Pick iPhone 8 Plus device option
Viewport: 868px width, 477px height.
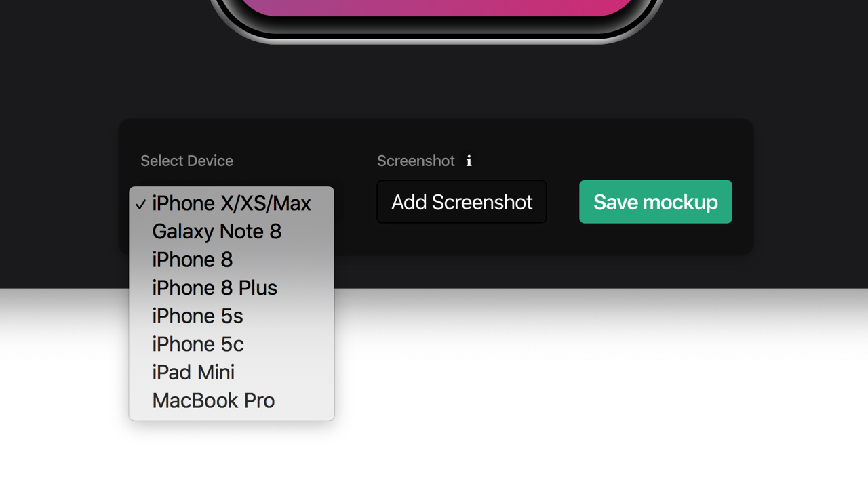click(231, 288)
